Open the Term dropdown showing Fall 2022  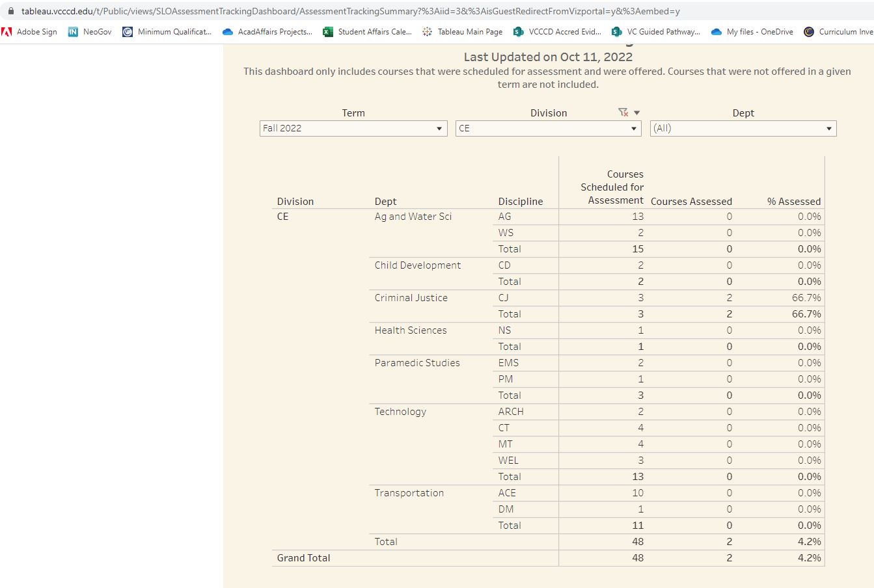coord(353,128)
